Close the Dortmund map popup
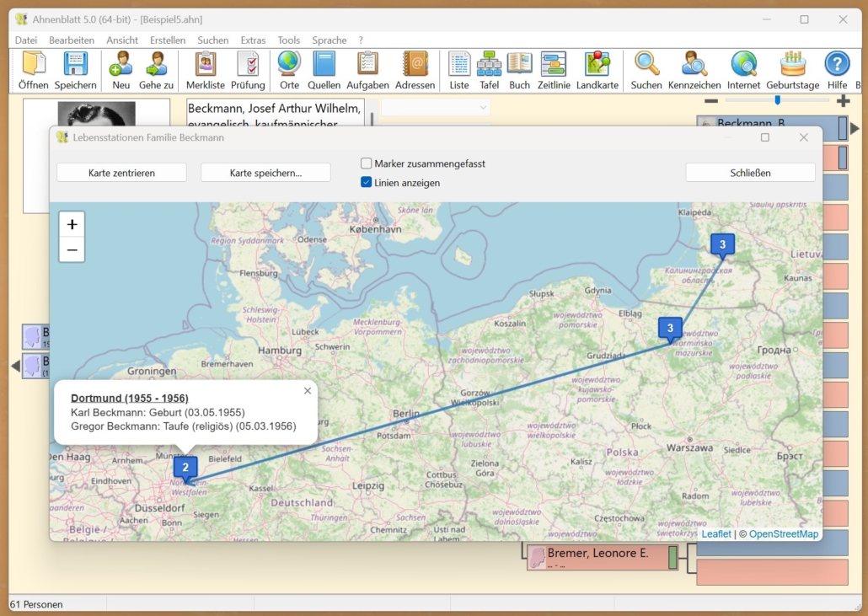868x616 pixels. (308, 391)
